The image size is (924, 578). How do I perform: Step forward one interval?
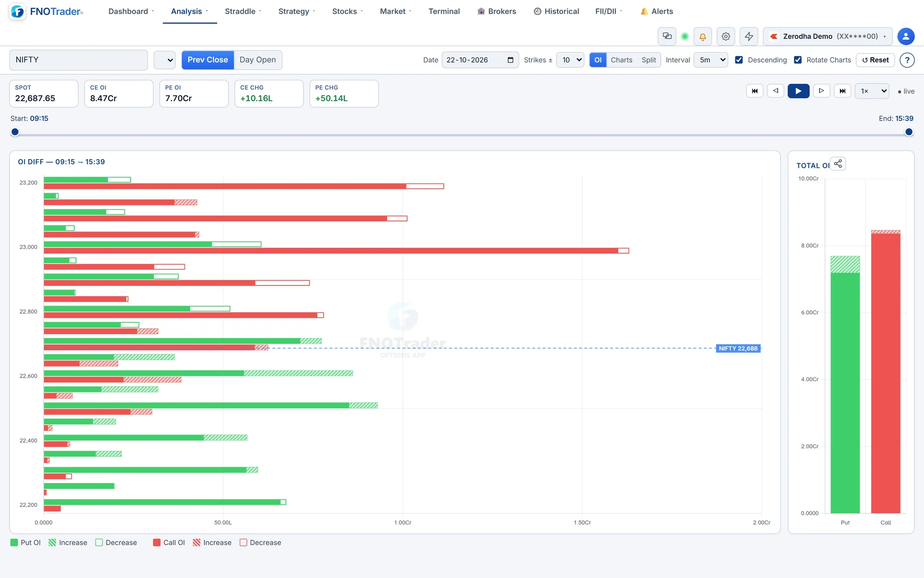(821, 91)
